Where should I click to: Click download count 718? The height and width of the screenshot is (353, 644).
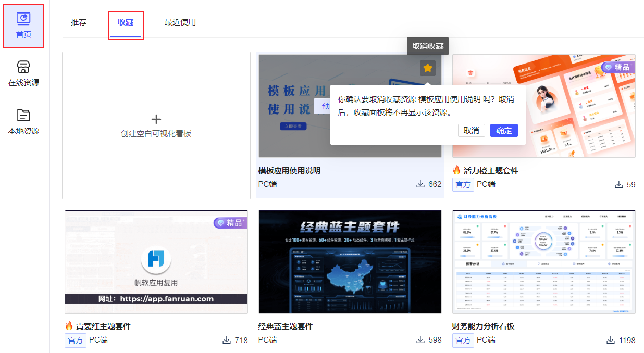tap(241, 340)
